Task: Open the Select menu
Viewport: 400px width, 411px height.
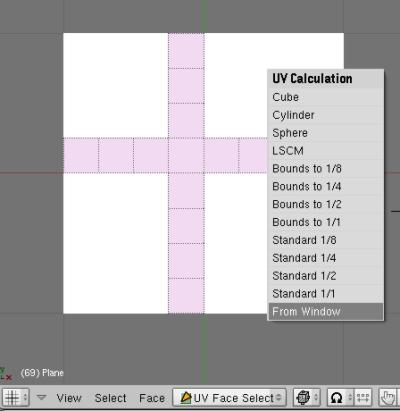Action: coord(110,398)
